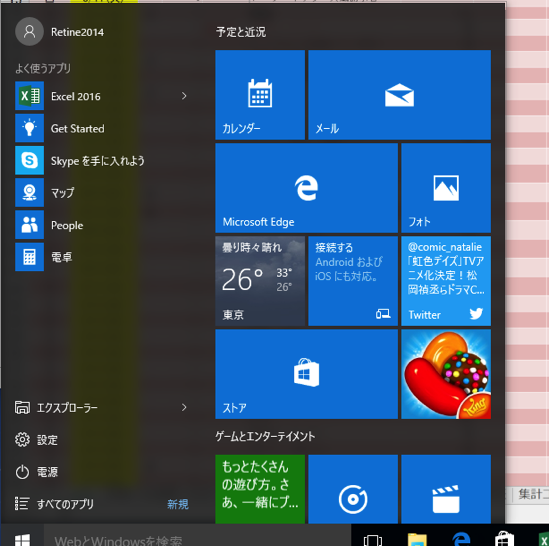Open the People app
The height and width of the screenshot is (546, 549).
tap(102, 225)
